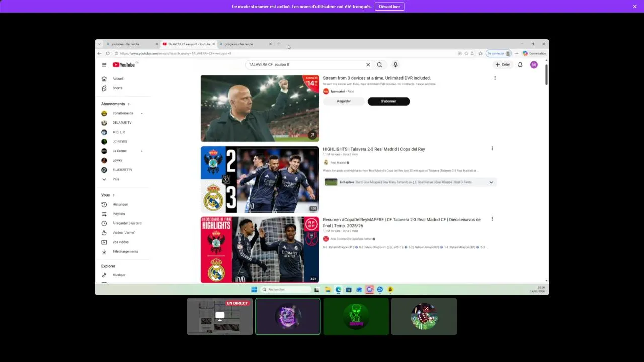The image size is (644, 362).
Task: Open Real Federación Española Fútbol channel link
Action: pyautogui.click(x=350, y=239)
